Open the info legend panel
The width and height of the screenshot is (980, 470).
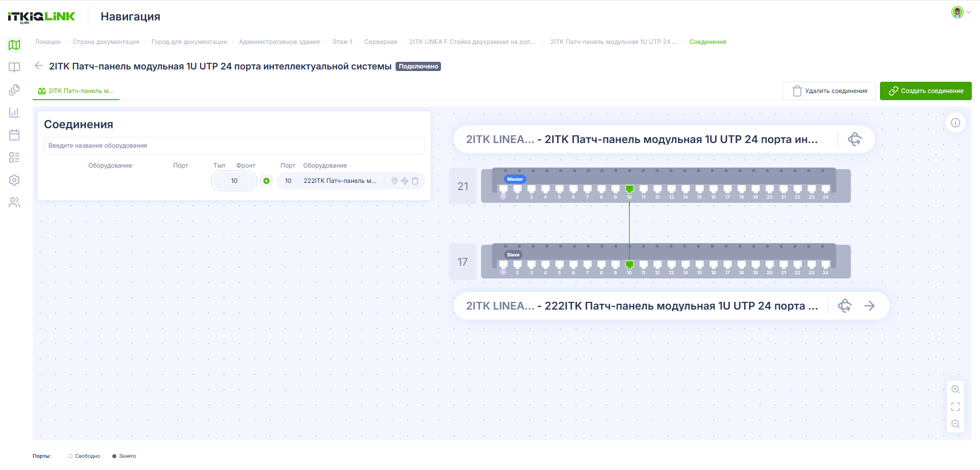[x=955, y=123]
